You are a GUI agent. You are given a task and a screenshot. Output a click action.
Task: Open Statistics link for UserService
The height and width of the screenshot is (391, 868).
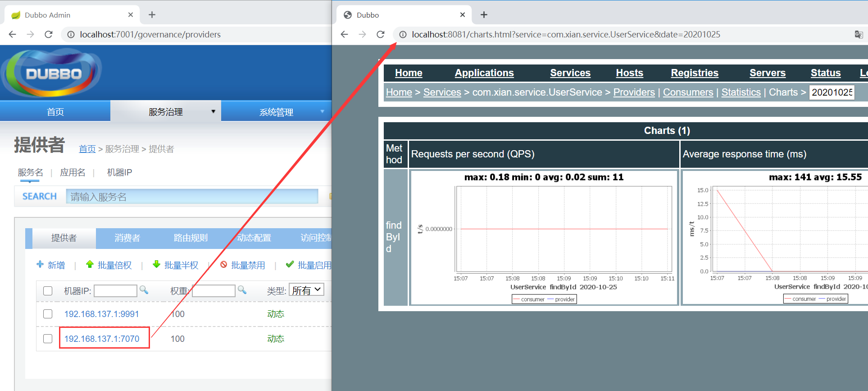point(741,92)
